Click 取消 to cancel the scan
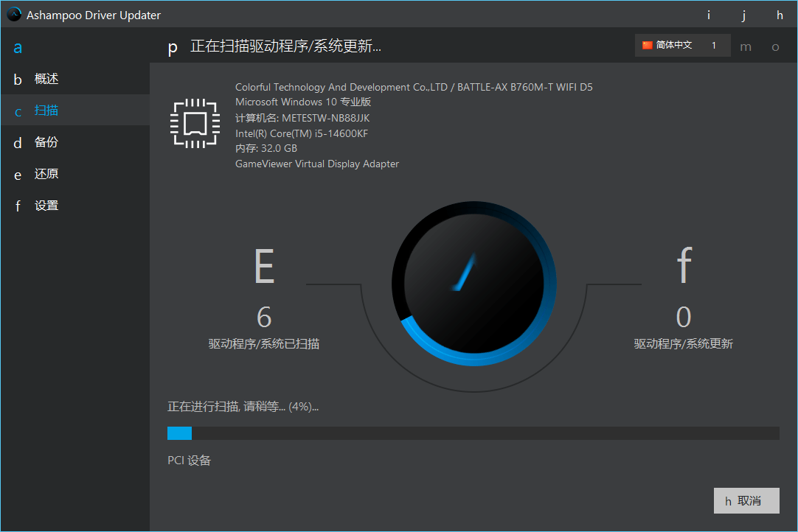The height and width of the screenshot is (532, 798). pyautogui.click(x=746, y=500)
